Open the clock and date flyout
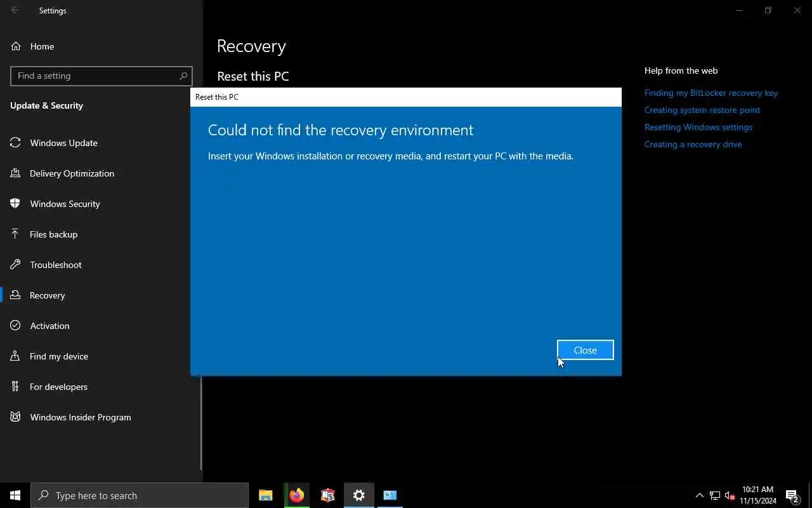Viewport: 812px width, 508px height. [x=758, y=495]
